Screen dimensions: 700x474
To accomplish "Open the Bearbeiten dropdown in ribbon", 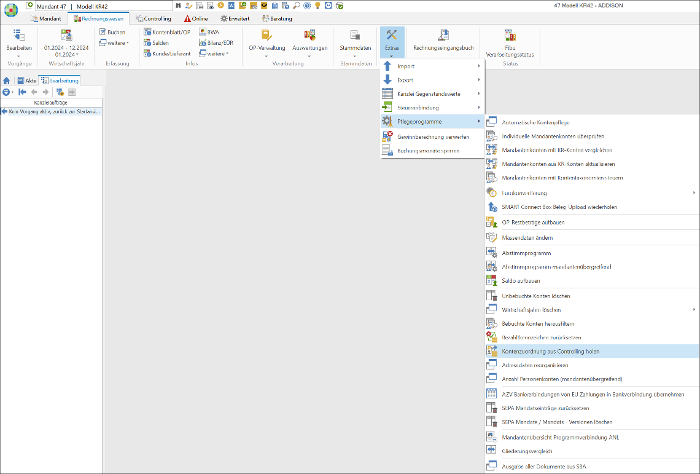I will pyautogui.click(x=19, y=56).
